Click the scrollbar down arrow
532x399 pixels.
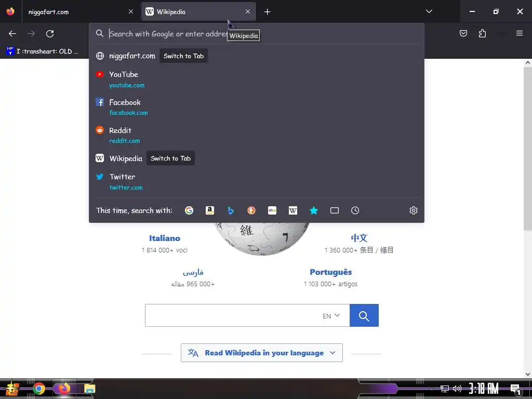(x=527, y=374)
